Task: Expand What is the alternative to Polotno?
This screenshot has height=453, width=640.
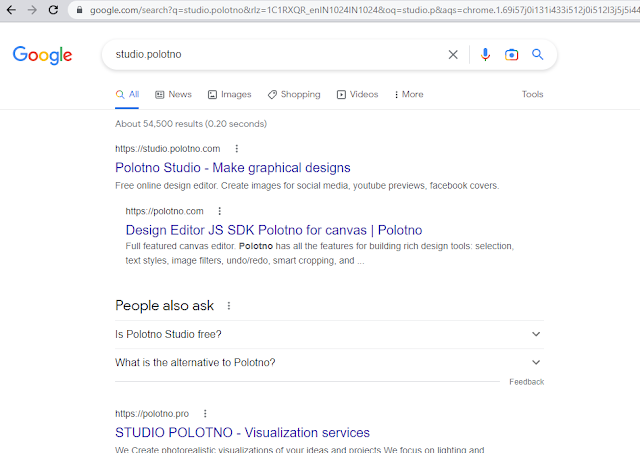Action: tap(329, 362)
